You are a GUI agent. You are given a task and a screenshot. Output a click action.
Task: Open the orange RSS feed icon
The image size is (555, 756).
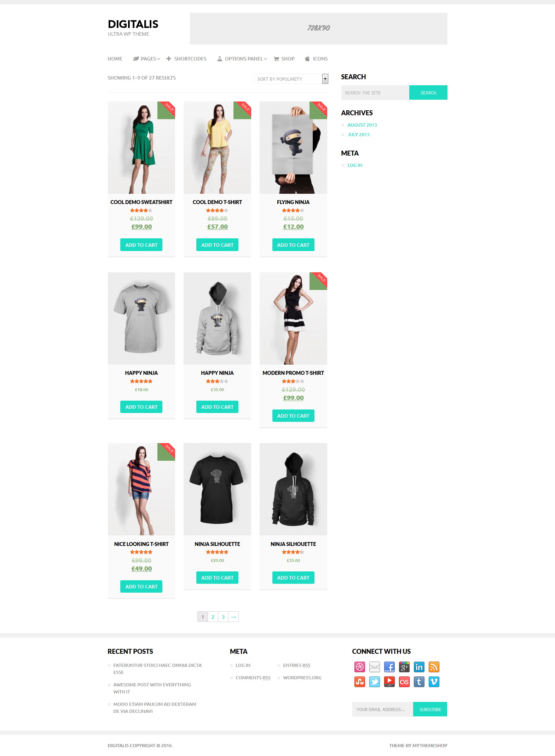pyautogui.click(x=434, y=667)
